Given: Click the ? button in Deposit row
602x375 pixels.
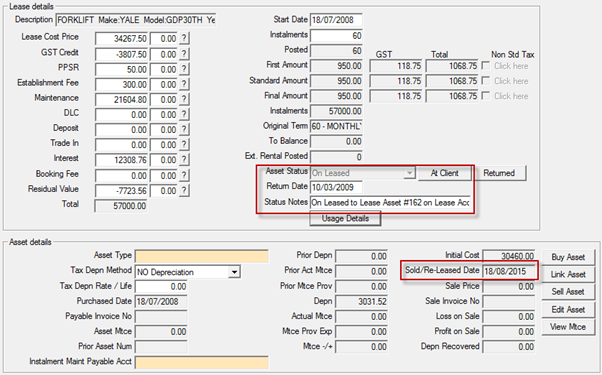Looking at the screenshot, I should pyautogui.click(x=185, y=130).
